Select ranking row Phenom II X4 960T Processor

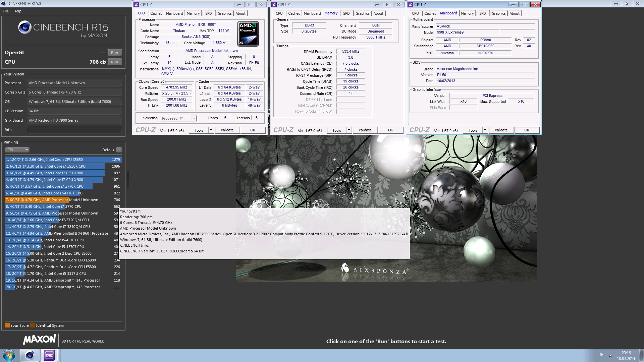tap(62, 233)
